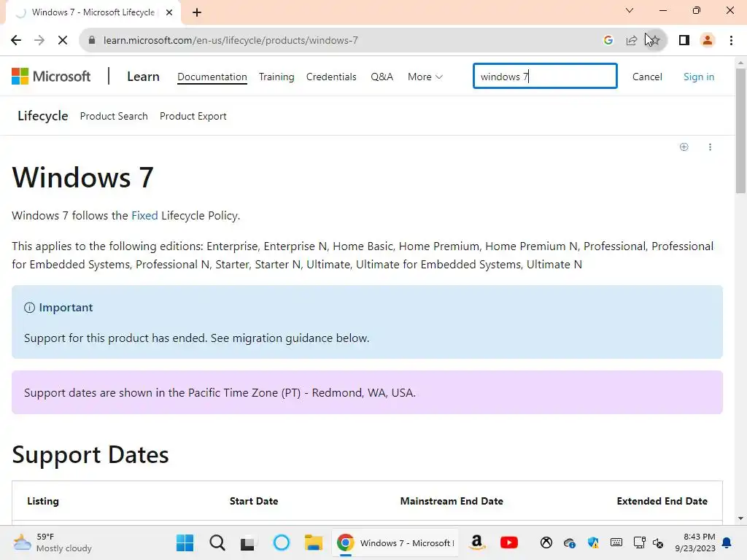Bookmark this tab with the star icon
Image resolution: width=747 pixels, height=560 pixels.
pyautogui.click(x=655, y=40)
